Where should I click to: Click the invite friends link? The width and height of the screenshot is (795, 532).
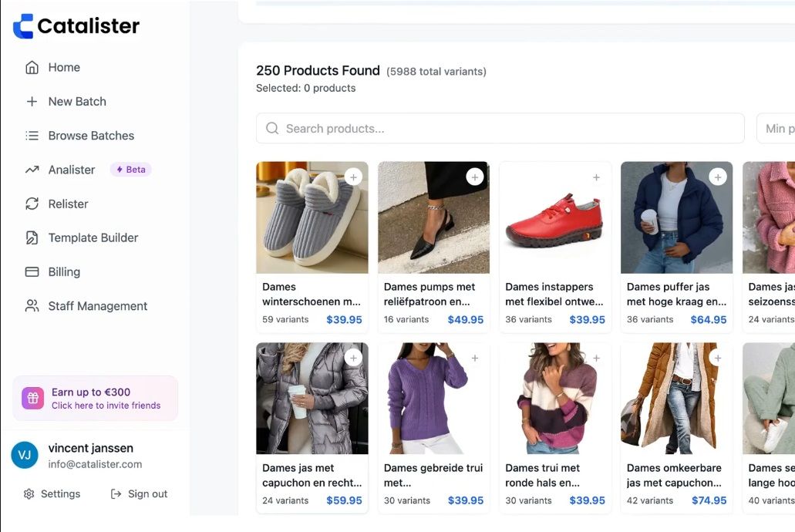coord(106,406)
